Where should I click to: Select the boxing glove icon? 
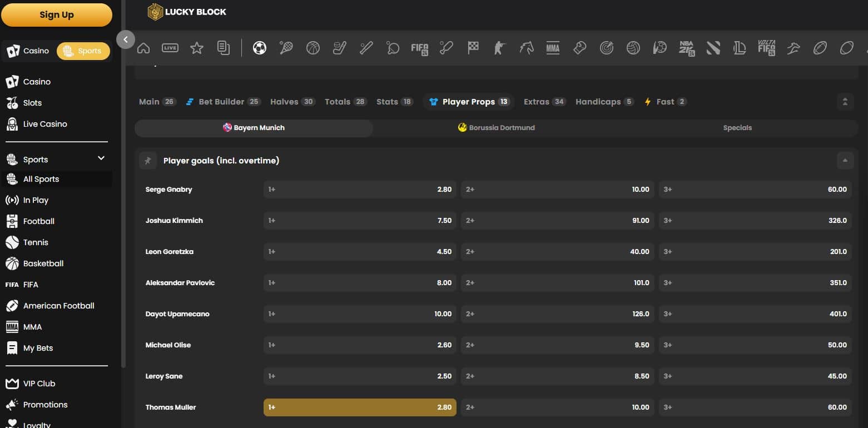(580, 48)
